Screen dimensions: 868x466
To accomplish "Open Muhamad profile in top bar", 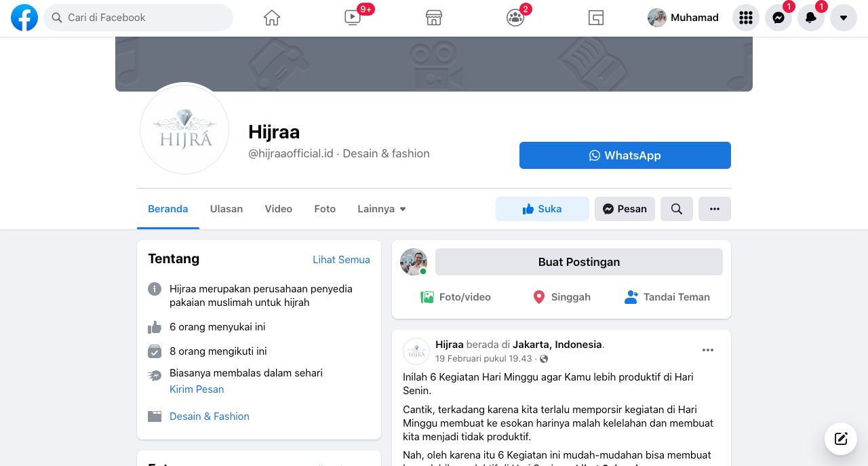I will (684, 18).
